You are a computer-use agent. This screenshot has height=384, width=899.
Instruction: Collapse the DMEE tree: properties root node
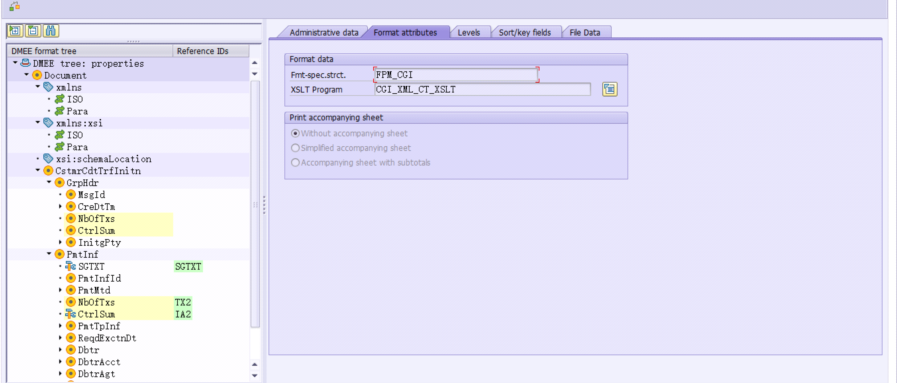[x=15, y=63]
